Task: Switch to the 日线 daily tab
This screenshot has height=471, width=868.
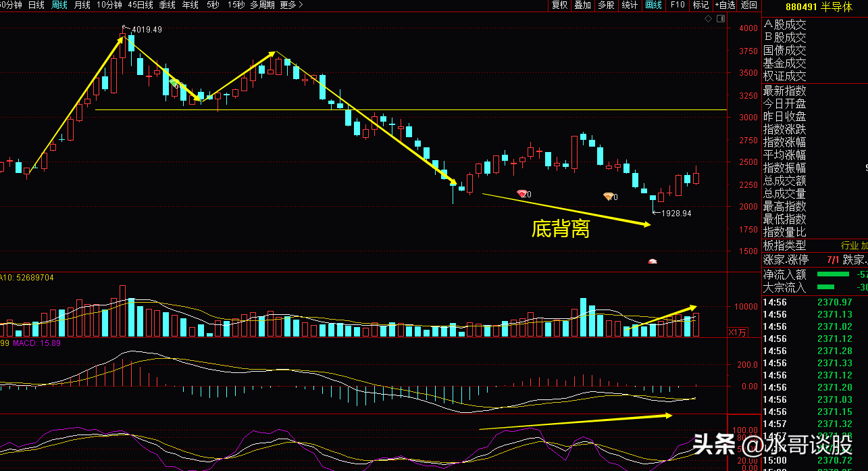Action: click(34, 5)
